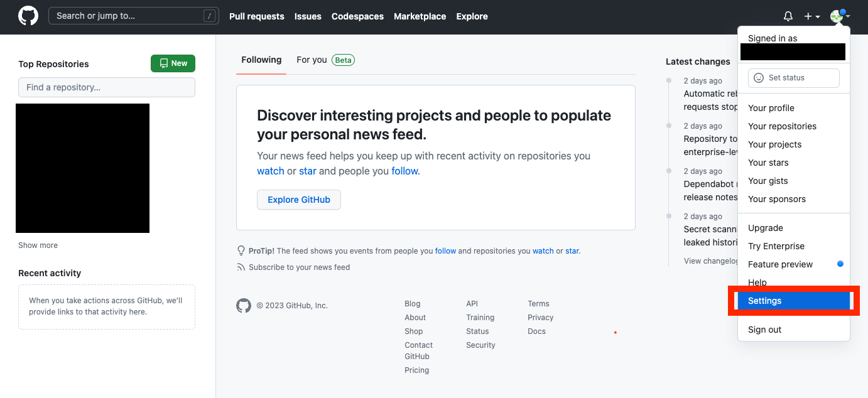This screenshot has width=868, height=398.
Task: Expand Show more repositories
Action: [x=38, y=245]
